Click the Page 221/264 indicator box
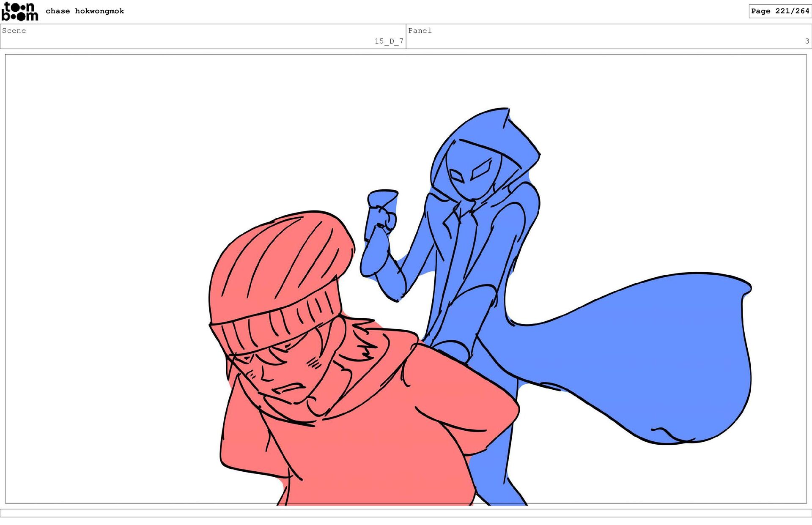The height and width of the screenshot is (525, 812). [779, 11]
